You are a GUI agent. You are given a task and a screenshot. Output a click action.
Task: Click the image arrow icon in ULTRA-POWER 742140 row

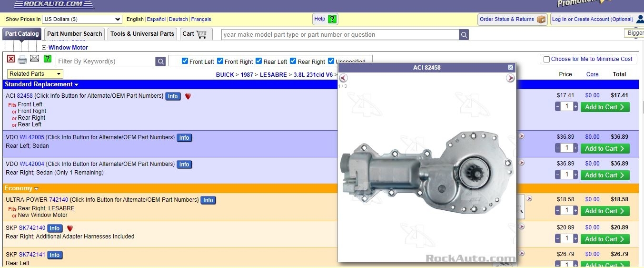[x=529, y=199]
